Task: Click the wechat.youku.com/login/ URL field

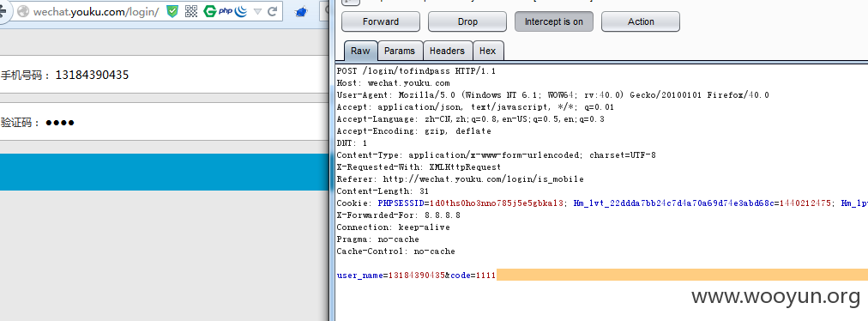Action: click(96, 11)
